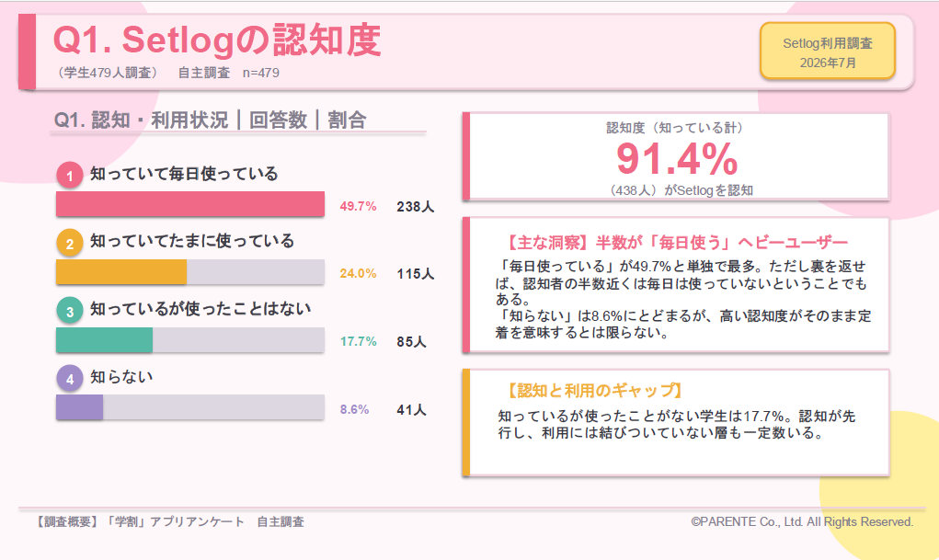939x560 pixels.
Task: Select the large 91.4% awareness figure
Action: (677, 159)
